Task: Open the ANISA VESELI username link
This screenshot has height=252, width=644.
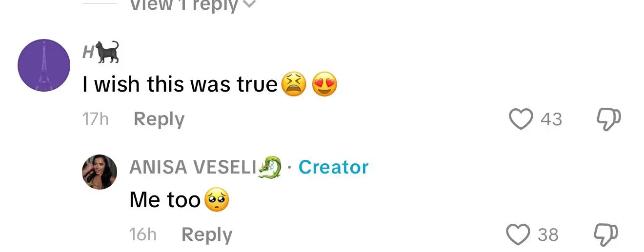Action: click(x=193, y=167)
